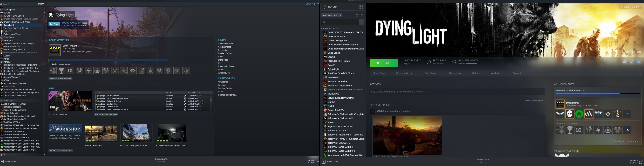Click the Trespassing barrier icon in new library
The image size is (644, 166).
pyautogui.click(x=560, y=104)
